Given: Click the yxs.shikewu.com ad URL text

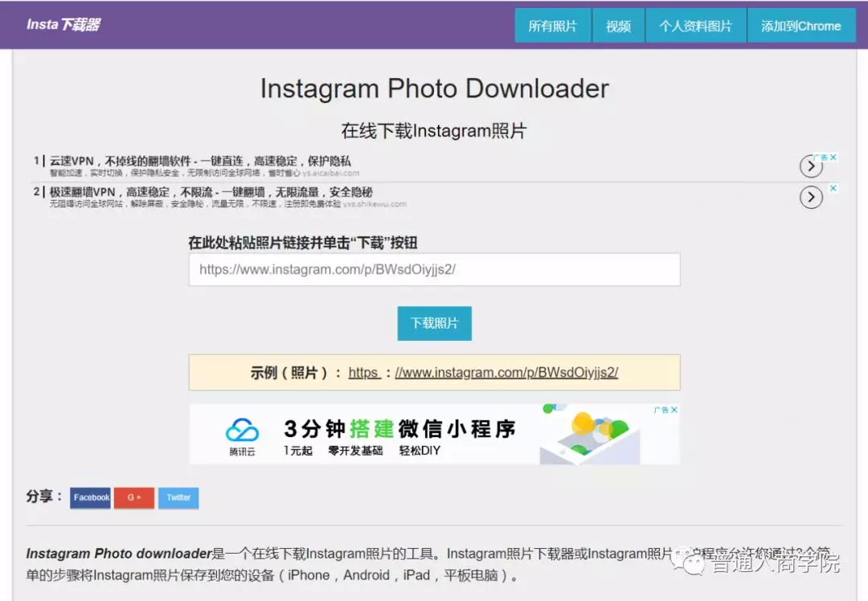Looking at the screenshot, I should (x=375, y=204).
